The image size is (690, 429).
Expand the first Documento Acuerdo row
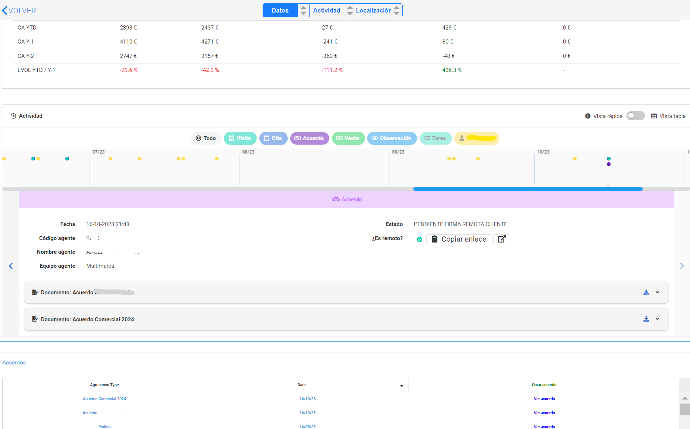[x=657, y=292]
